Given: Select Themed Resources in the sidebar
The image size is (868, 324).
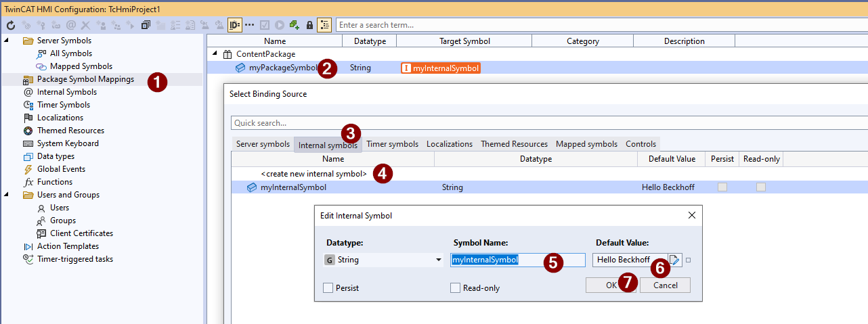Looking at the screenshot, I should (70, 131).
